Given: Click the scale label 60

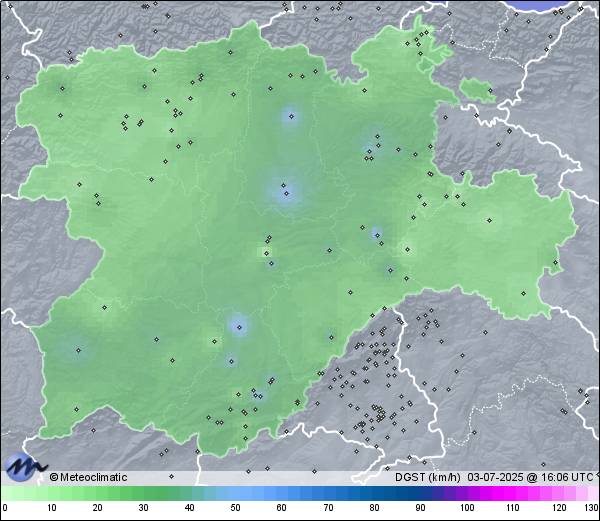Looking at the screenshot, I should pos(282,508).
